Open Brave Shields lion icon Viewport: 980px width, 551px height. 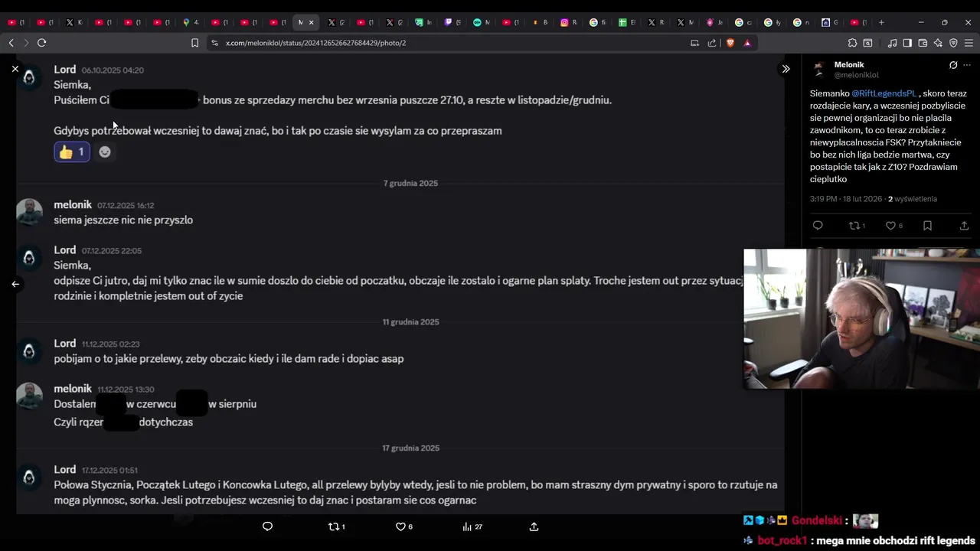tap(730, 43)
